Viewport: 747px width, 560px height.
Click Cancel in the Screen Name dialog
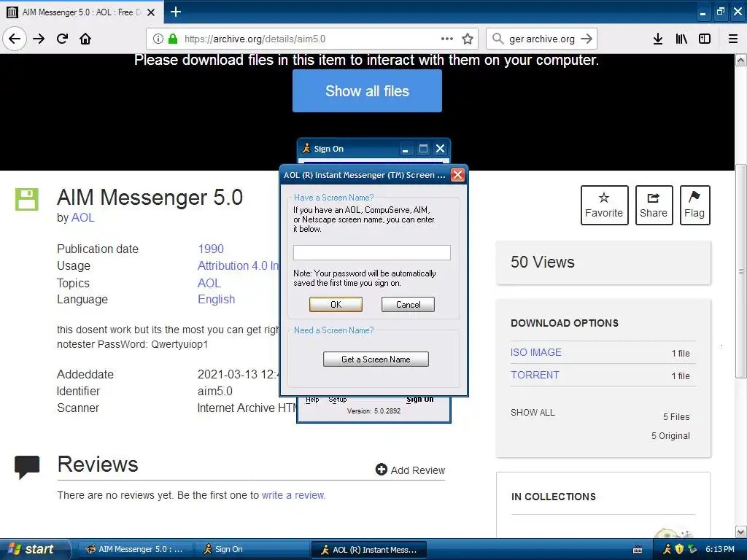408,304
